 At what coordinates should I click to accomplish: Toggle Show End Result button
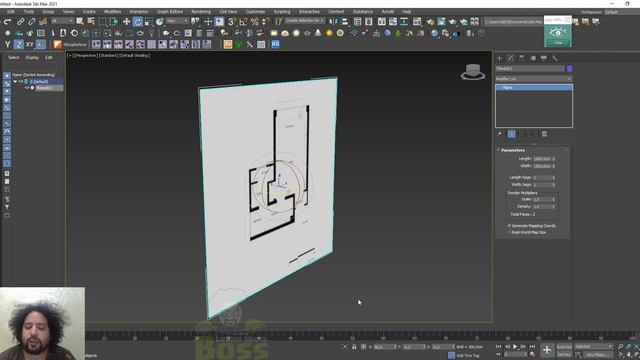(511, 134)
